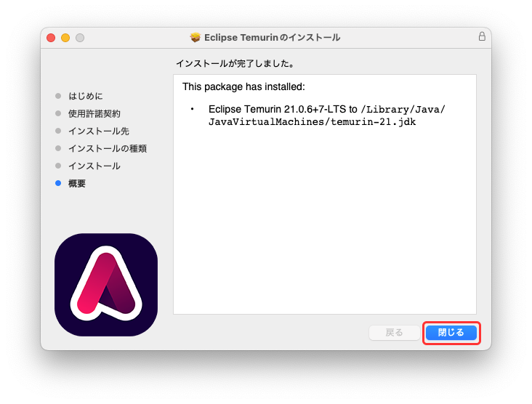
Task: Minimize the installer with yellow button
Action: click(x=65, y=38)
